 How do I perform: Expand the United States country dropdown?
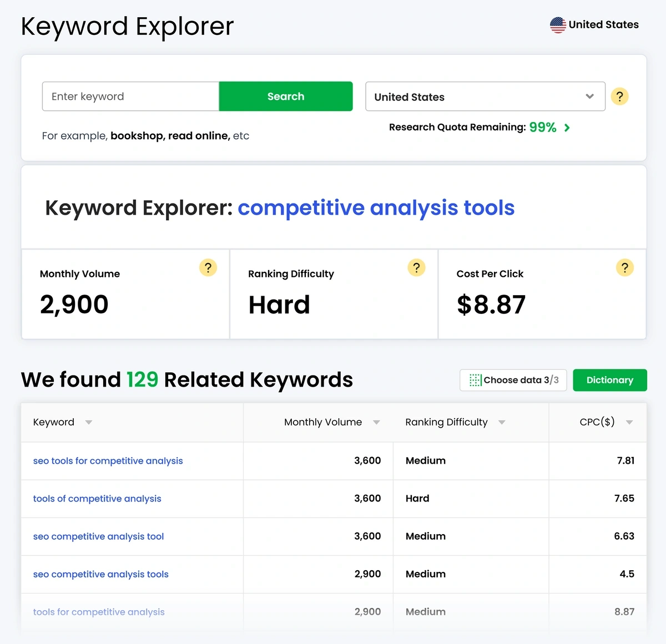[485, 97]
